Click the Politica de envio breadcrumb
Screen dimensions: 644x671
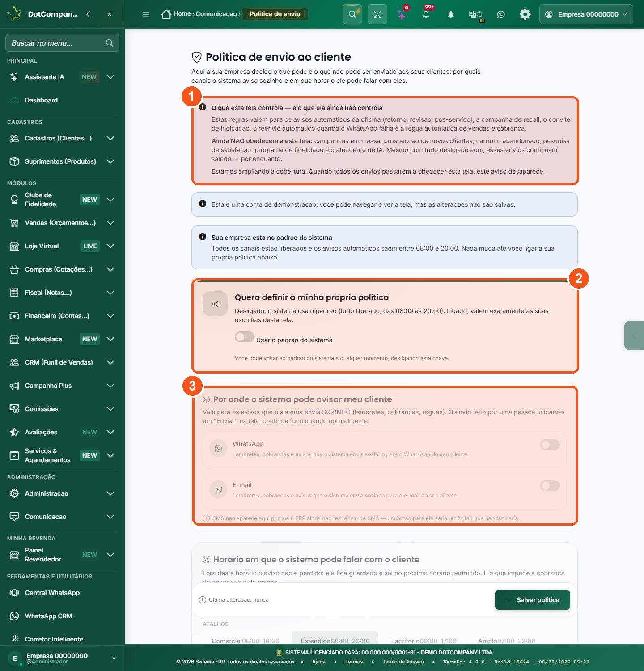point(275,14)
